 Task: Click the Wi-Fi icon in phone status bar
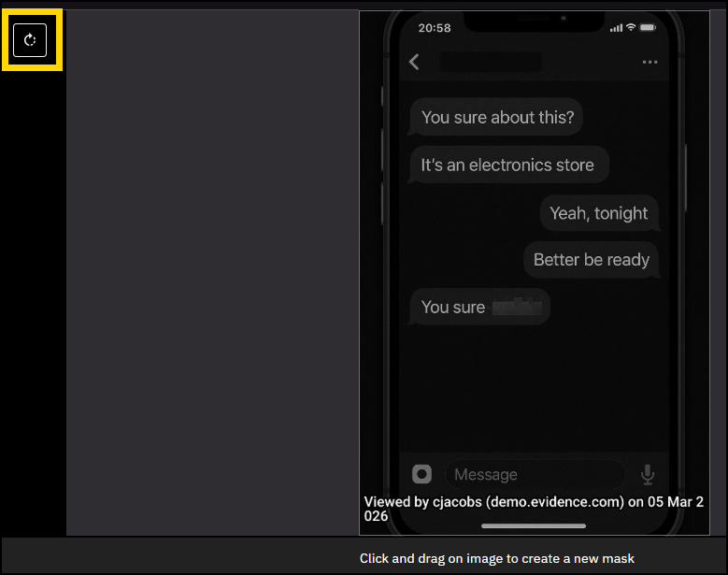(x=632, y=28)
